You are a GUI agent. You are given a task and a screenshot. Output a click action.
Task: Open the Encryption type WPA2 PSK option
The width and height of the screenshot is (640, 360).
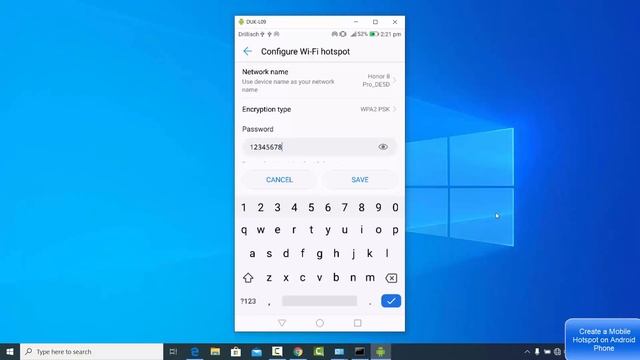pos(320,109)
